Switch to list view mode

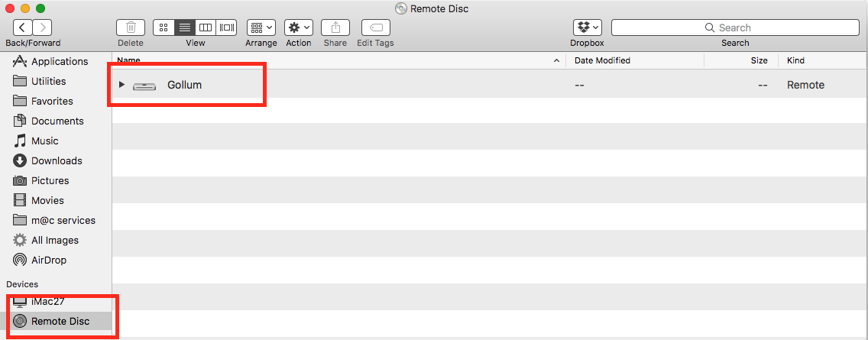[x=185, y=28]
